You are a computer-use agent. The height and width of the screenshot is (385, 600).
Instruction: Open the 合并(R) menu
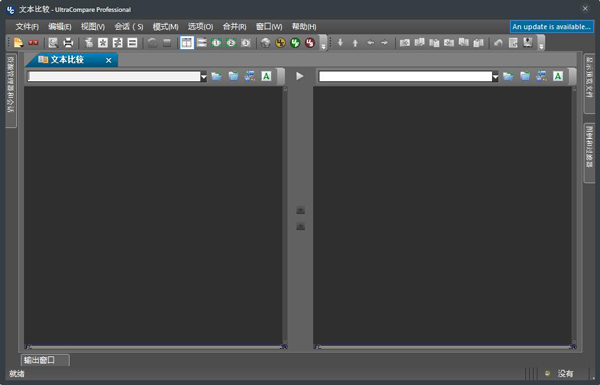point(235,26)
